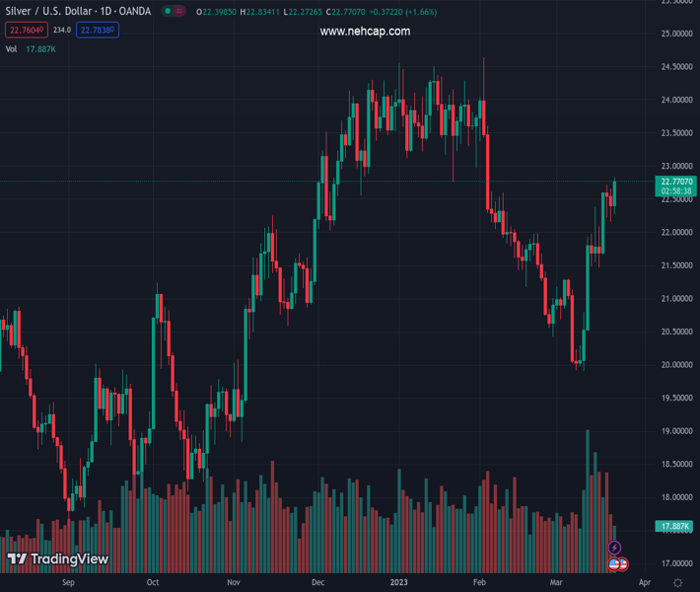Click the spread value 234.0 between prices
This screenshot has width=700, height=592.
62,31
